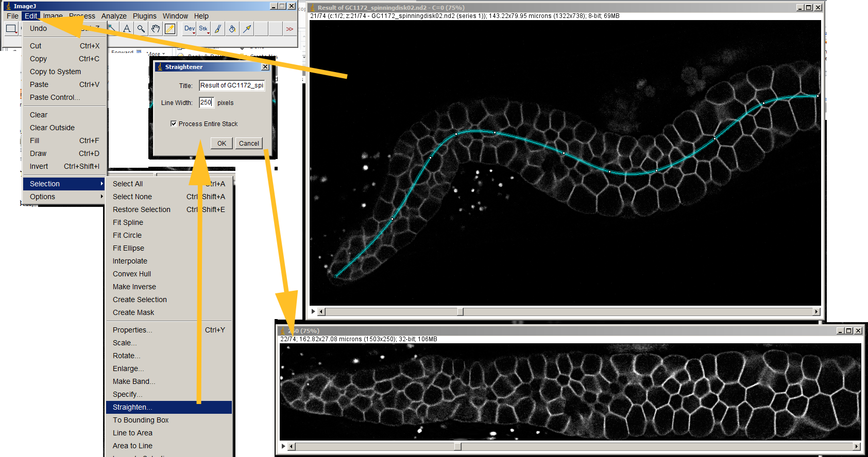Open the Analyze menu

pos(114,16)
